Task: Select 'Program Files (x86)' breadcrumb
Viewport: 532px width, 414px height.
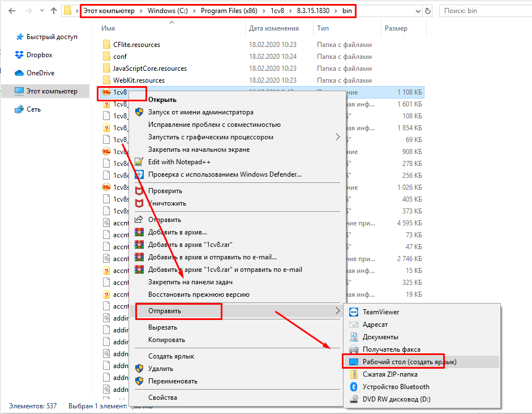Action: (229, 11)
